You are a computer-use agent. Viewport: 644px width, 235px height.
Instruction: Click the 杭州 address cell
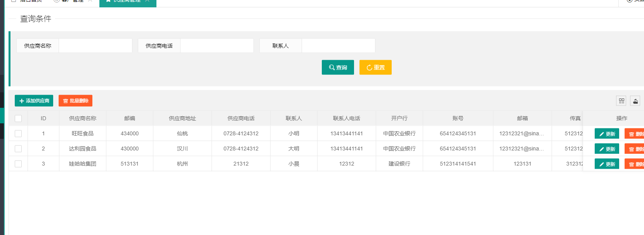point(182,164)
